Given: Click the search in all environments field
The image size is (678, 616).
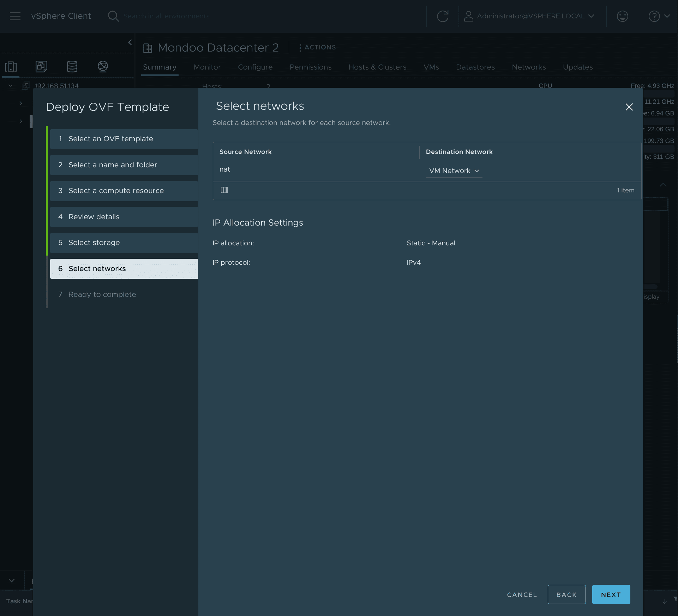Looking at the screenshot, I should (x=166, y=16).
